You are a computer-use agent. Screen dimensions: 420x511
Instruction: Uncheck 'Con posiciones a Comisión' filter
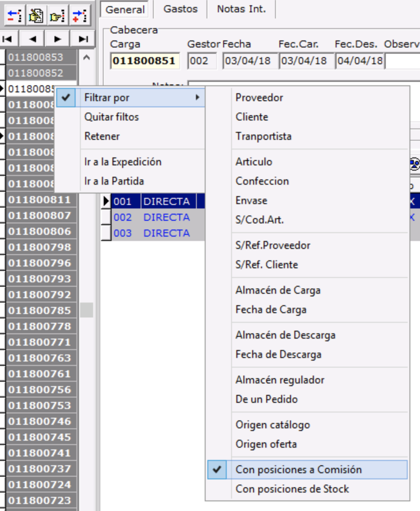(298, 470)
